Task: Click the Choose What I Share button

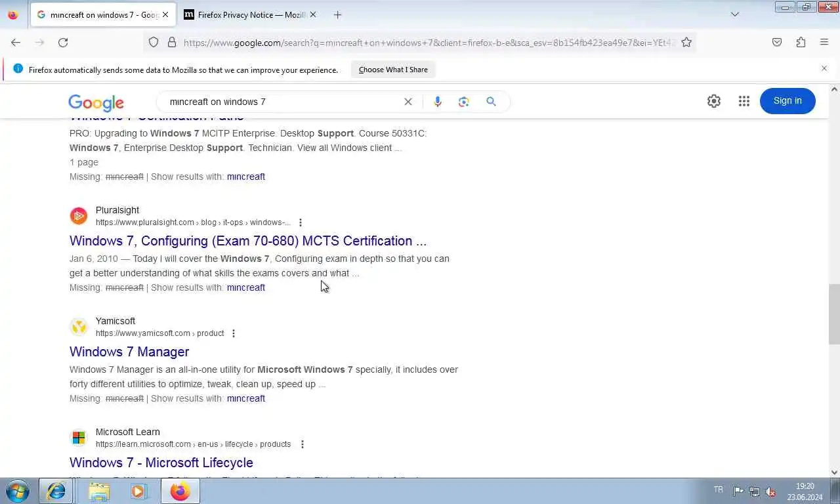Action: click(x=393, y=70)
